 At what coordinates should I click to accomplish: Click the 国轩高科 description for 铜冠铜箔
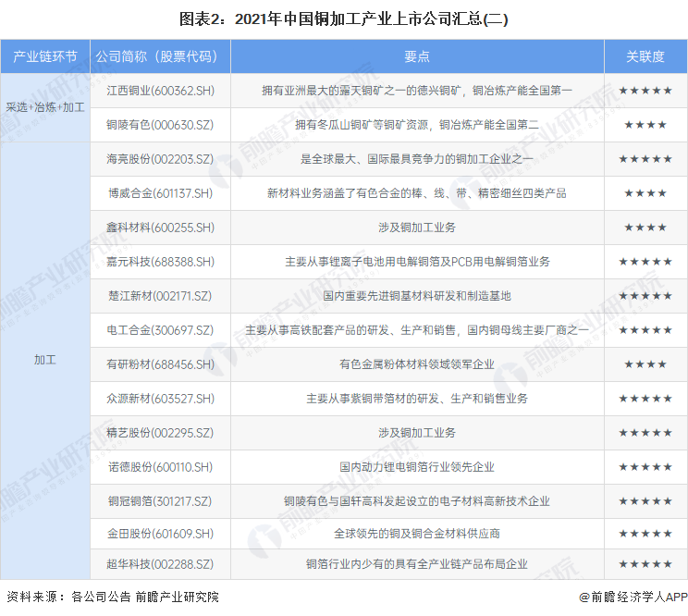[417, 501]
